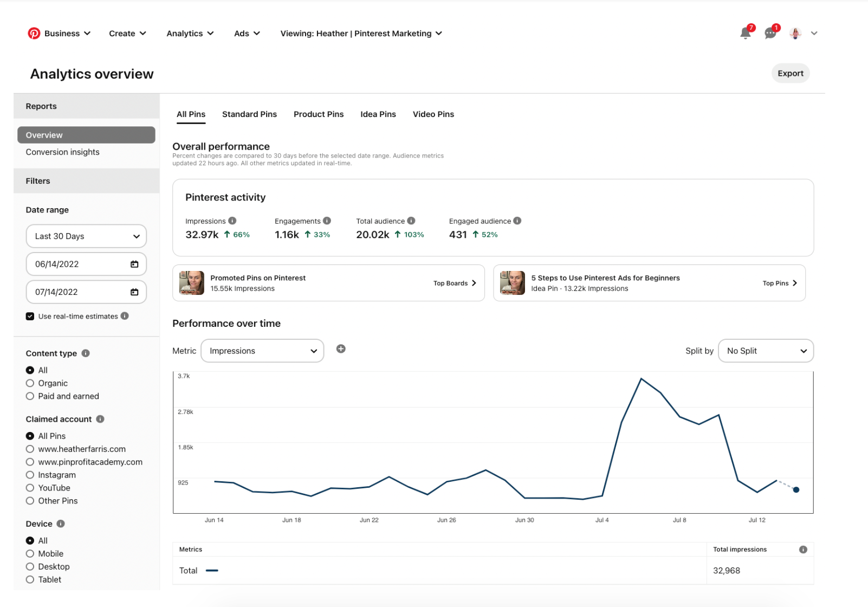Click the profile avatar icon

[795, 34]
